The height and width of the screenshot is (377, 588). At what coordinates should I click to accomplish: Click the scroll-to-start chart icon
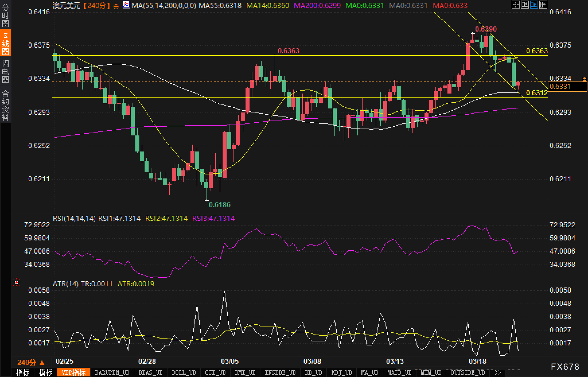525,5
